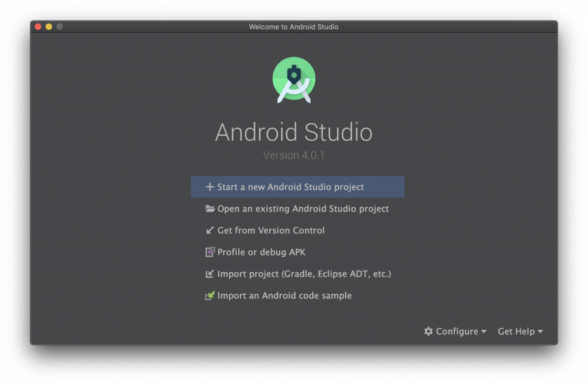Click the Android Studio title text
Viewport: 588px width, 385px height.
click(293, 132)
